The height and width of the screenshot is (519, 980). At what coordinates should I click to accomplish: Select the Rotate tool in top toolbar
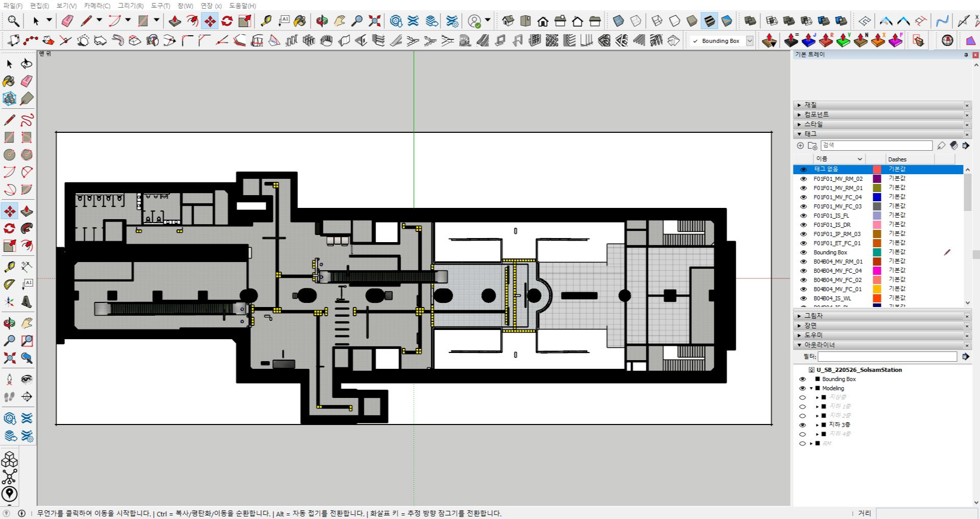pyautogui.click(x=227, y=21)
